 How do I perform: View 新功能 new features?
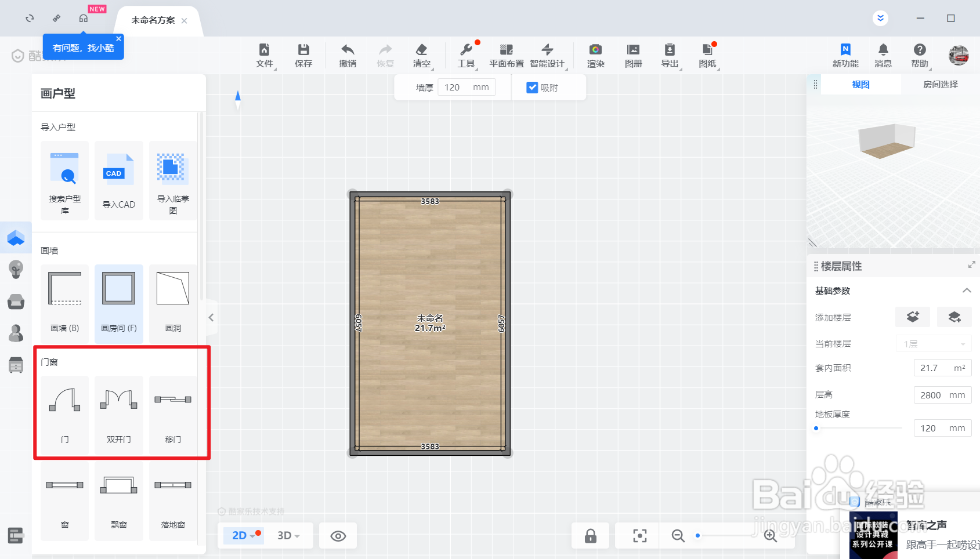(x=845, y=56)
